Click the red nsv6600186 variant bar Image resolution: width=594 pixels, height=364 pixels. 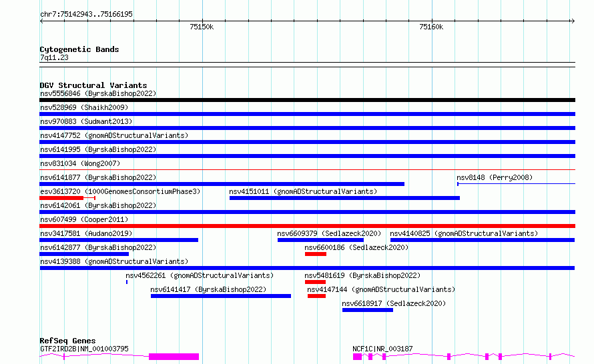click(x=316, y=254)
